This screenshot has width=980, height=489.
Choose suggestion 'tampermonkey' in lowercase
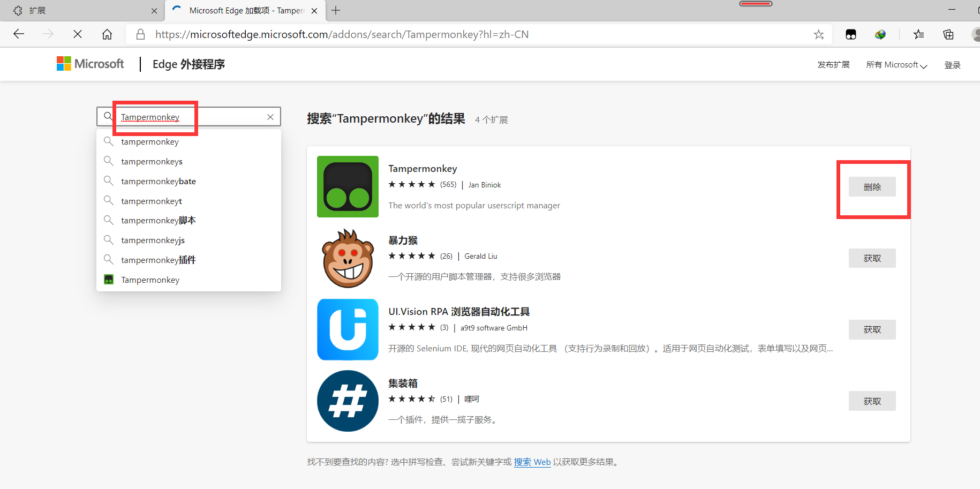189,141
